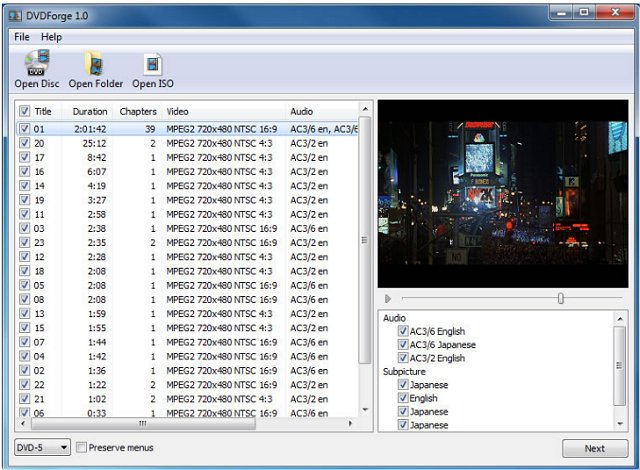Image resolution: width=640 pixels, height=470 pixels.
Task: Click the Next button
Action: 595,449
